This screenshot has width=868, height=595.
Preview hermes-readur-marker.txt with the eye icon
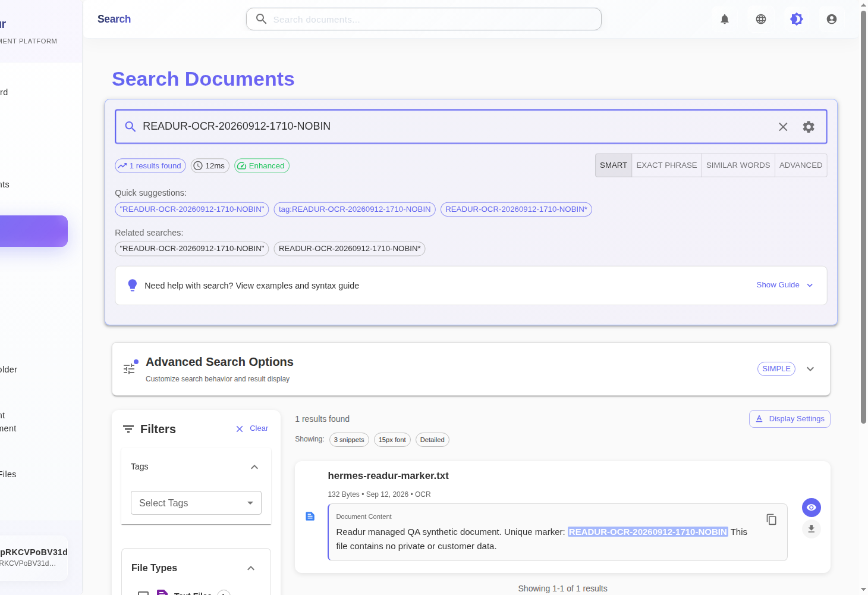coord(812,508)
